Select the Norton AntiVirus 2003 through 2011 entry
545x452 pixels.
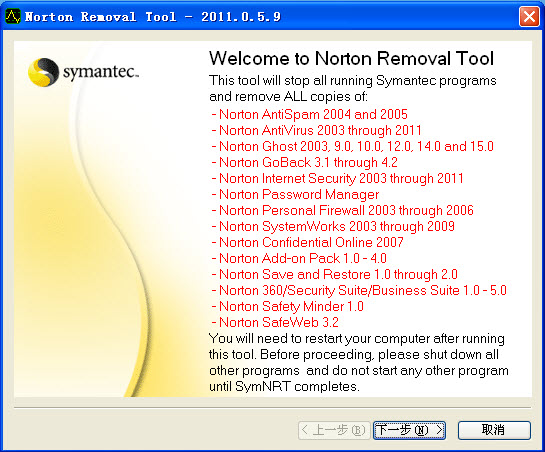coord(316,130)
